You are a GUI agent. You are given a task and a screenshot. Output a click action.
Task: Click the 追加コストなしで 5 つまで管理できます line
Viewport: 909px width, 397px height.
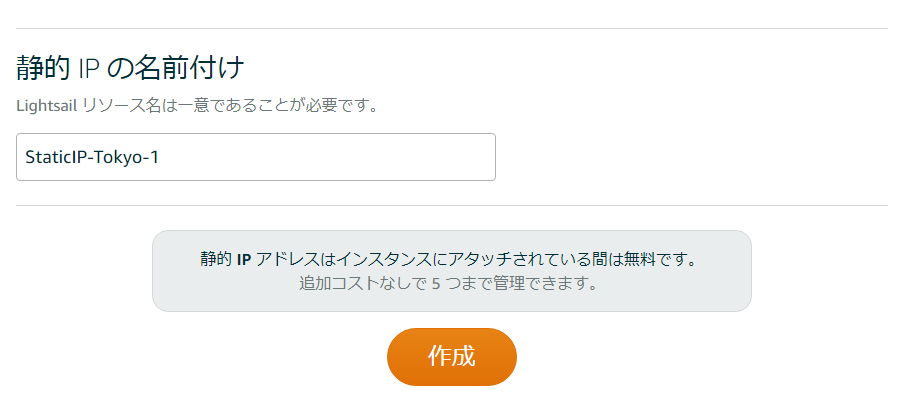(449, 284)
